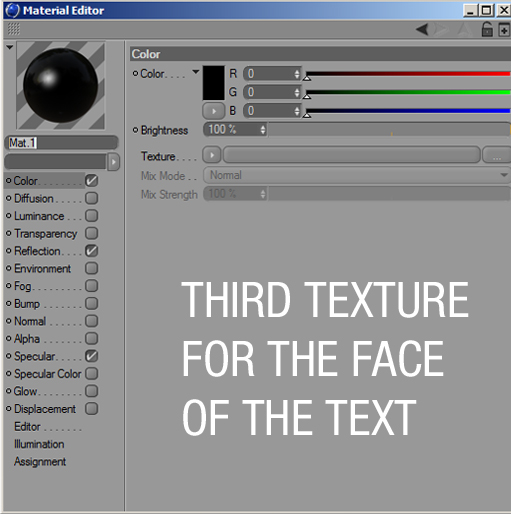Click the new window plus icon
511x514 pixels.
504,30
